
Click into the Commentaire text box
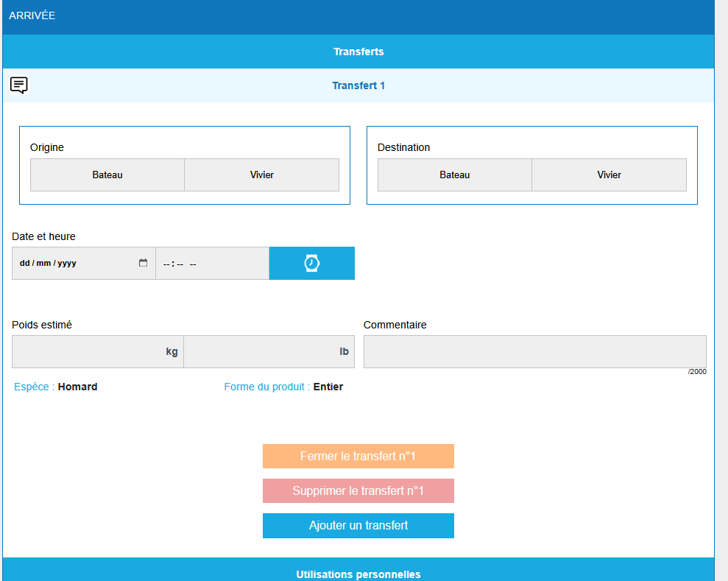coord(534,352)
